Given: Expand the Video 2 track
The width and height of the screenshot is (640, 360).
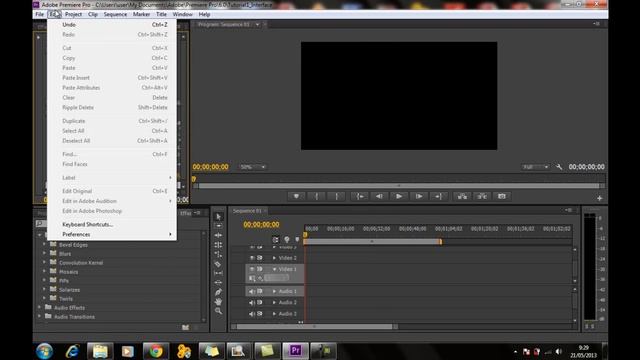Looking at the screenshot, I should (x=274, y=258).
